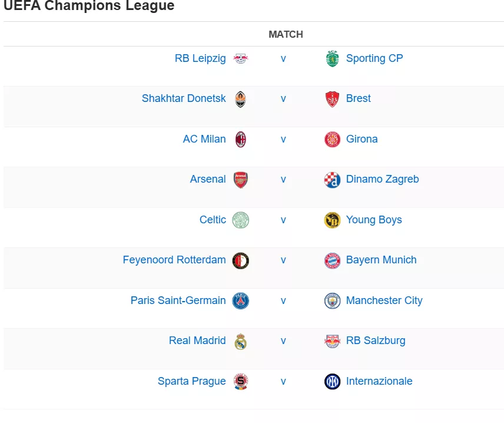
Task: Click the Dinamo Zagreb checkered badge
Action: [332, 180]
